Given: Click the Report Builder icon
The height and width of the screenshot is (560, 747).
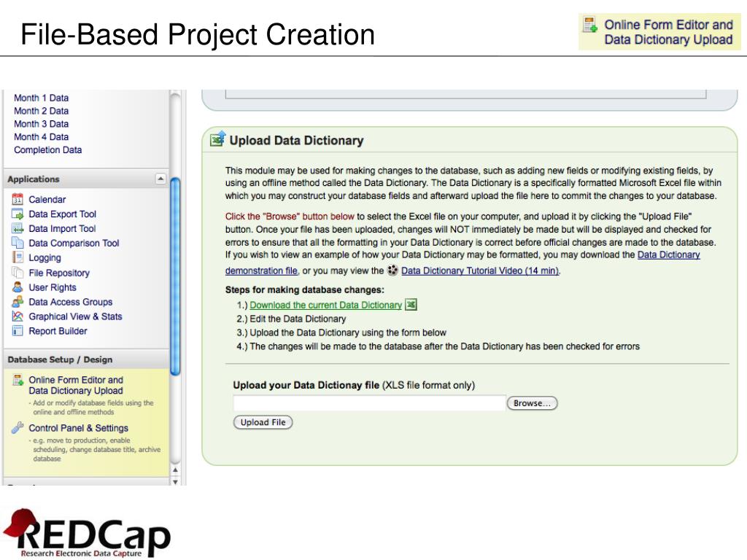Looking at the screenshot, I should (x=18, y=331).
